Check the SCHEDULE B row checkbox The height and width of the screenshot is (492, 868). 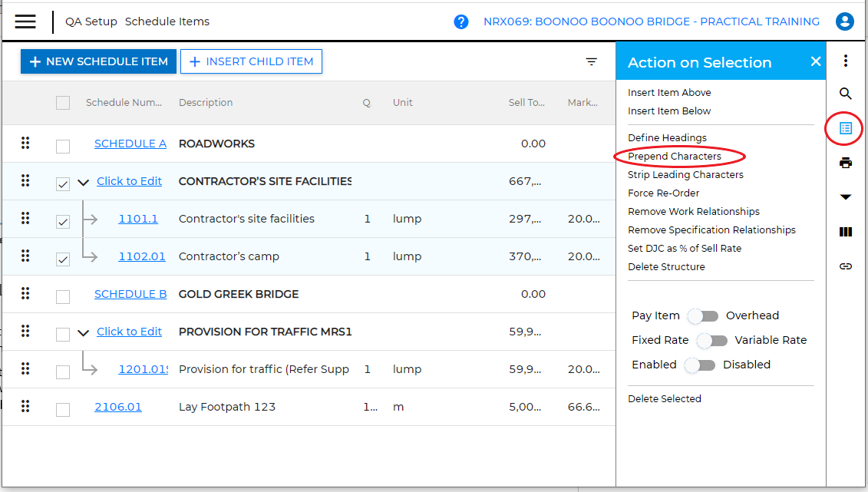63,296
